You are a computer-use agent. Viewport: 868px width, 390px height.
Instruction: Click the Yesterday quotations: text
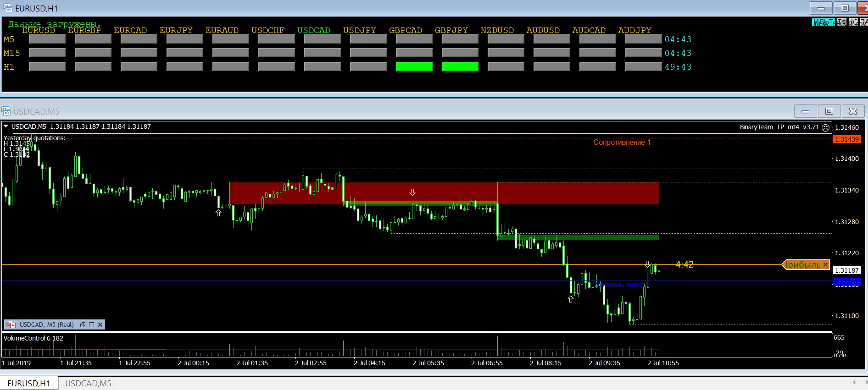point(34,137)
